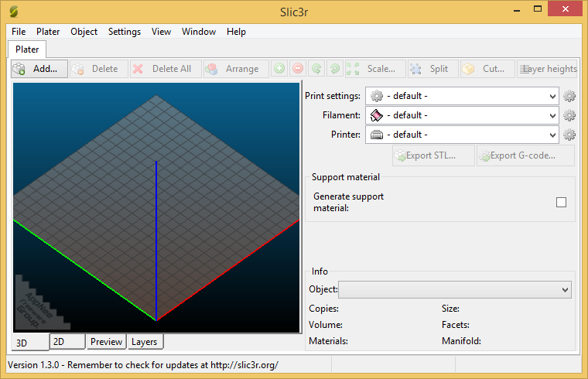Expand the Info Object dropdown
This screenshot has width=588, height=379.
[x=455, y=290]
